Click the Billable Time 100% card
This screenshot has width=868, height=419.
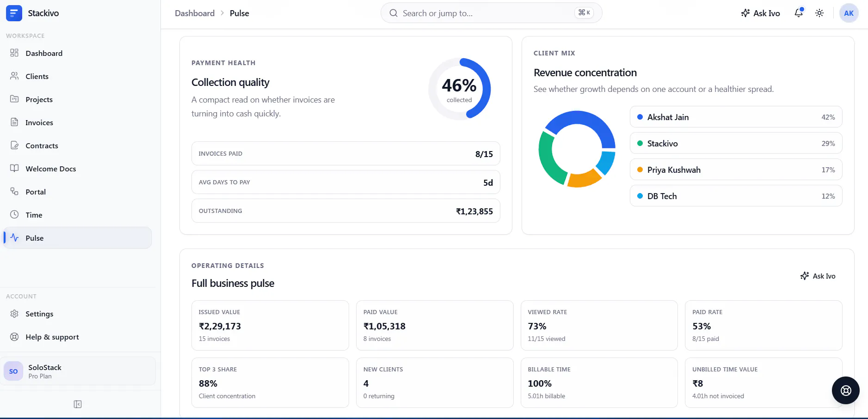tap(599, 383)
